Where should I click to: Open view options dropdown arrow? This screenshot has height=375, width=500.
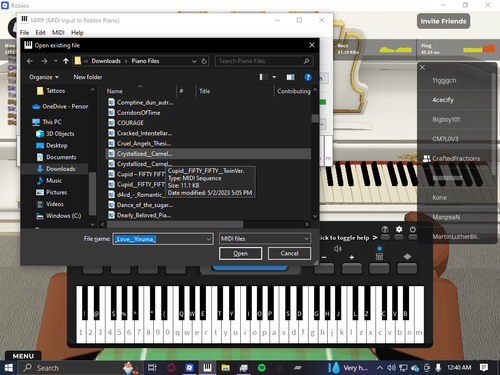click(x=274, y=77)
